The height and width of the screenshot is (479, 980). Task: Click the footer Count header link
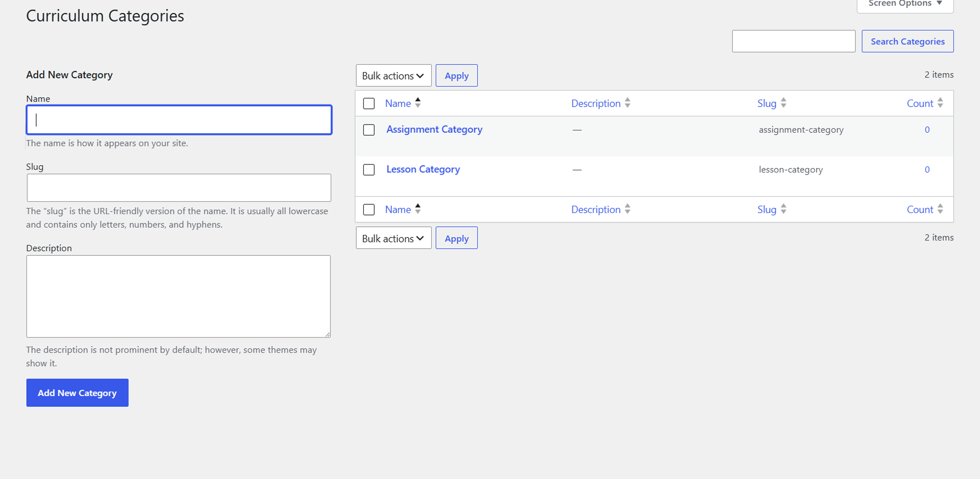tap(920, 210)
